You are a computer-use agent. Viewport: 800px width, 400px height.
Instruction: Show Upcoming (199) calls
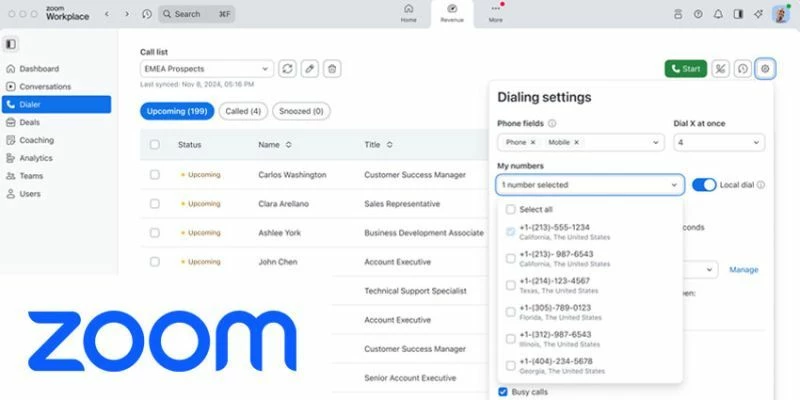[177, 111]
